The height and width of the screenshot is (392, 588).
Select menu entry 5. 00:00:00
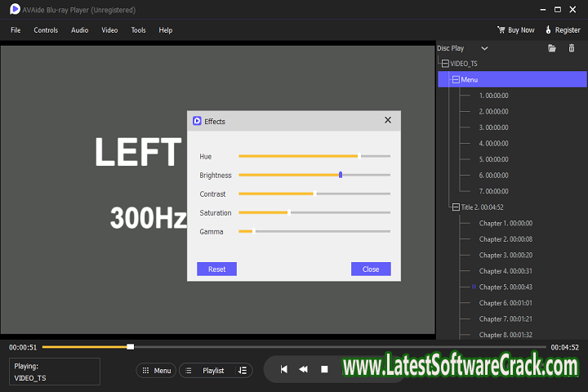point(493,159)
